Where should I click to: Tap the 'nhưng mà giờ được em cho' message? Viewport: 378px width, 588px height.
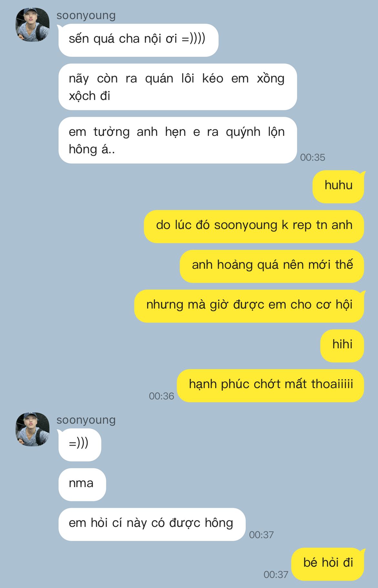(249, 306)
